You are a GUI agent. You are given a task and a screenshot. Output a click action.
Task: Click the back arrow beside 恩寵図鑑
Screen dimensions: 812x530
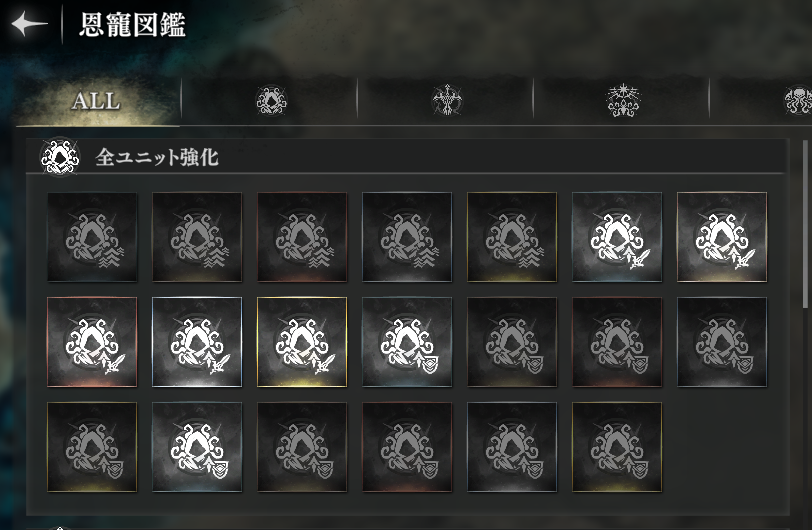(29, 24)
